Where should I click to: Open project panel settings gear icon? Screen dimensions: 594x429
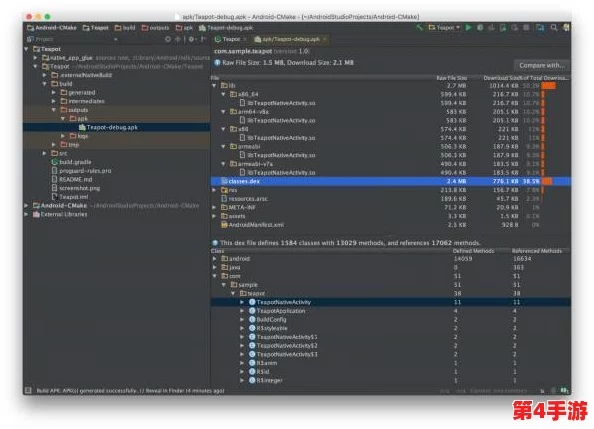[x=192, y=39]
